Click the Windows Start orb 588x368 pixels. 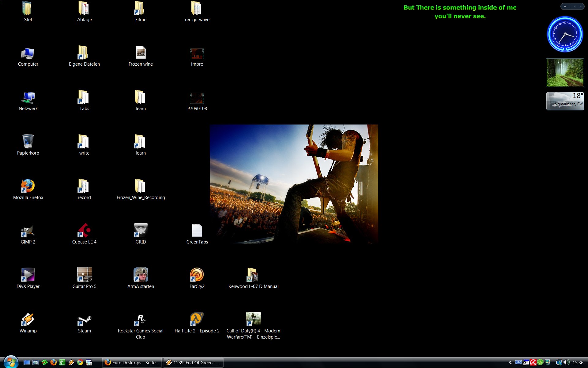(11, 362)
